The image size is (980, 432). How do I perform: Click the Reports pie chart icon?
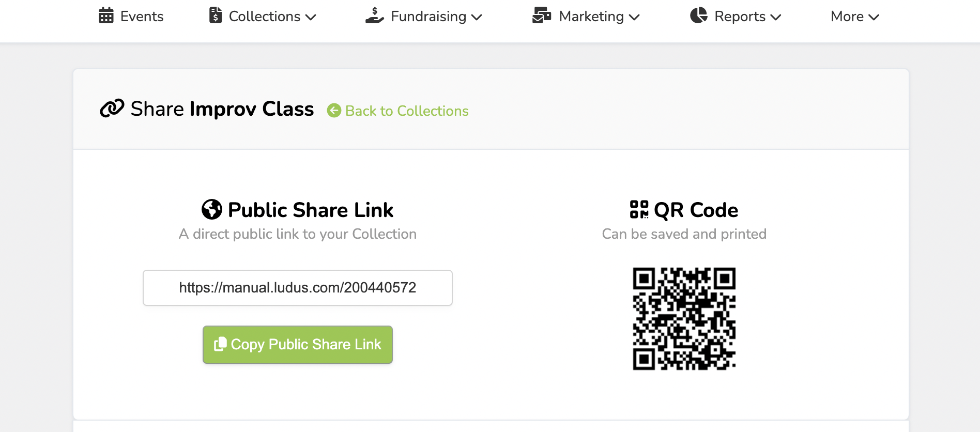point(698,16)
